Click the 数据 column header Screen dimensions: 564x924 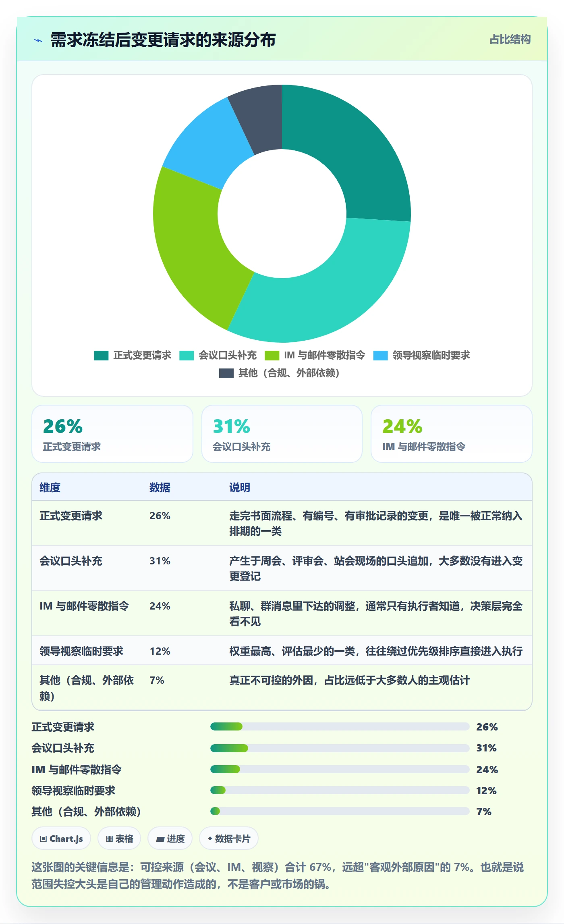pyautogui.click(x=160, y=487)
